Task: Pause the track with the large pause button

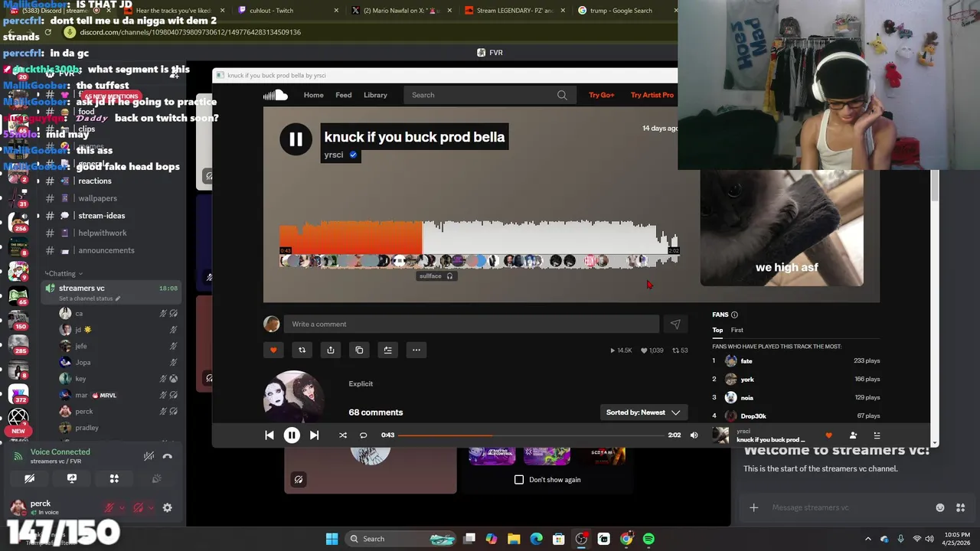Action: (296, 139)
